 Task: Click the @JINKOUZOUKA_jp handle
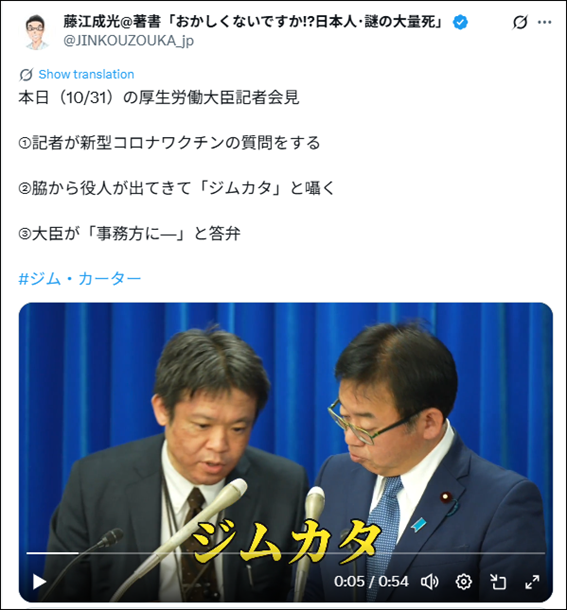(x=128, y=40)
